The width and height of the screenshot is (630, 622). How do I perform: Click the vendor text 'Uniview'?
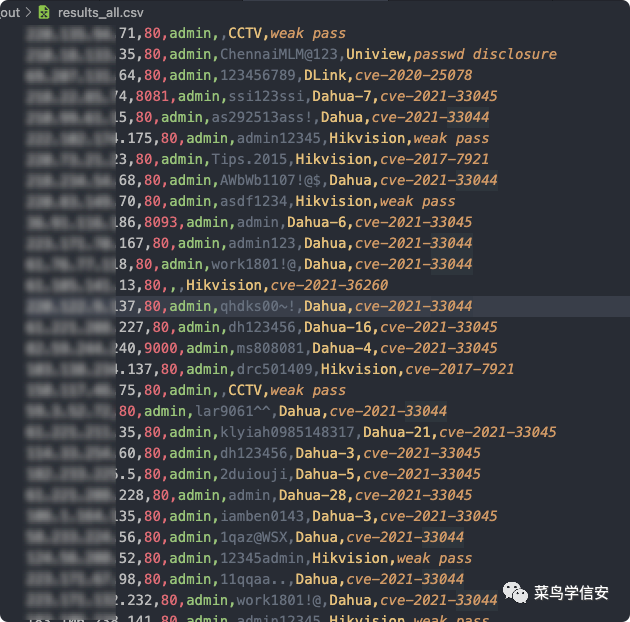[376, 54]
